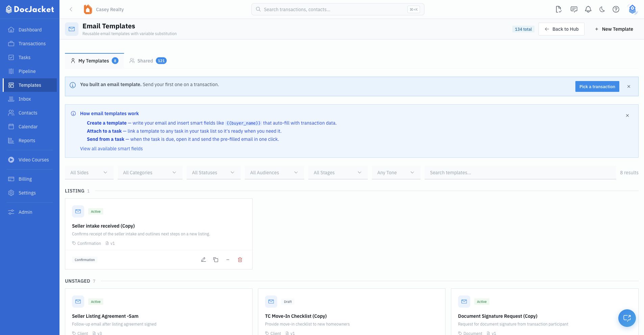The image size is (644, 335).
Task: Dismiss the 'You built an email template' banner
Action: point(629,86)
